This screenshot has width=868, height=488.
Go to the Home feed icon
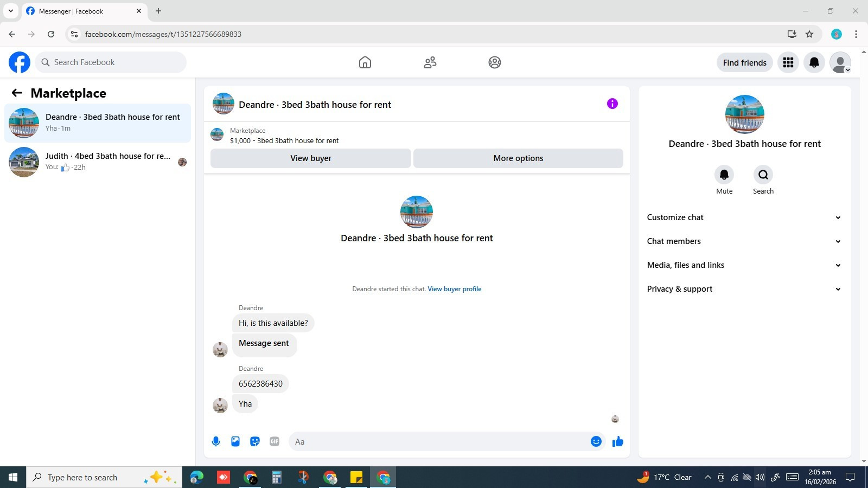click(365, 62)
